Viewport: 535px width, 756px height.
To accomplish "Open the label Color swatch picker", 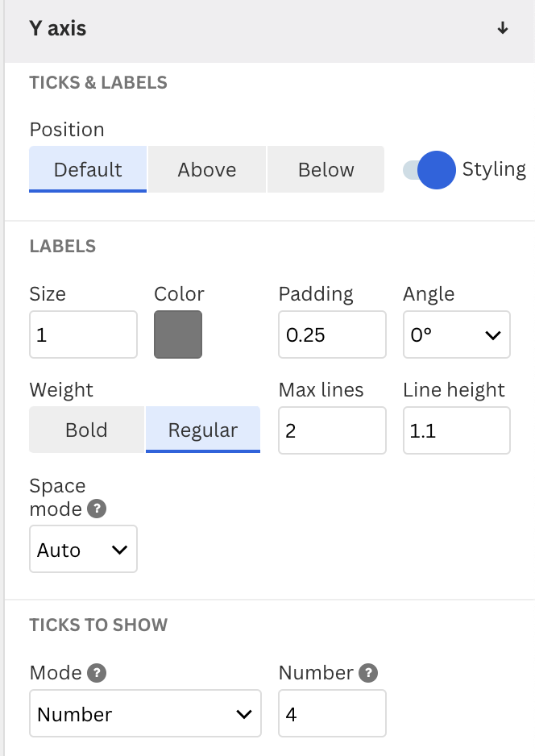I will pyautogui.click(x=178, y=334).
